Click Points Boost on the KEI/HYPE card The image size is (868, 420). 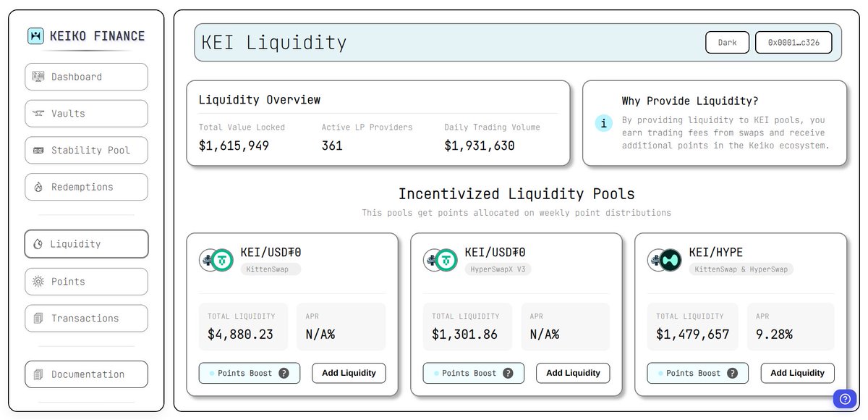tap(698, 373)
